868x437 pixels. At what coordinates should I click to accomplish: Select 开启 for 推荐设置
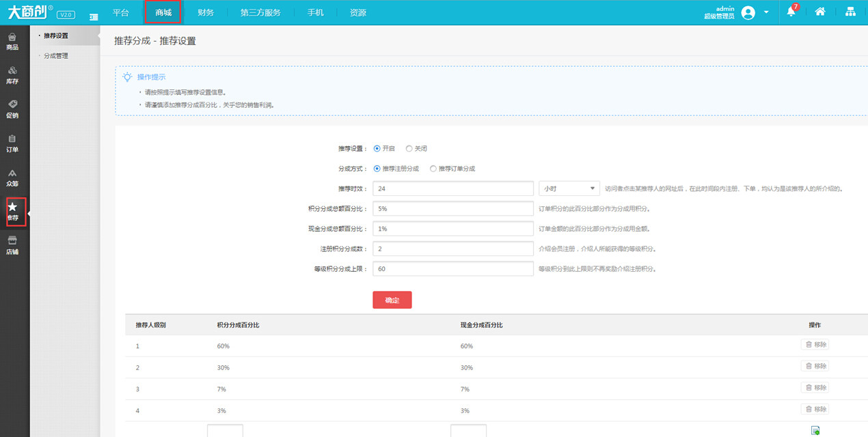[377, 148]
